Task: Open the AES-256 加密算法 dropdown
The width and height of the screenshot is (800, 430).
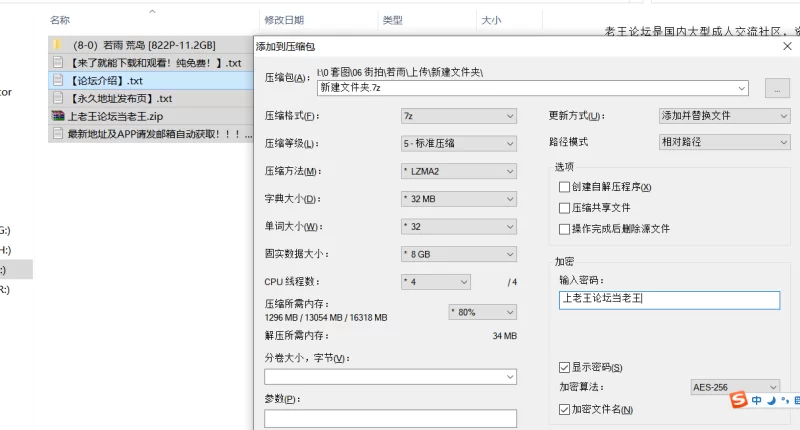Action: coord(734,387)
